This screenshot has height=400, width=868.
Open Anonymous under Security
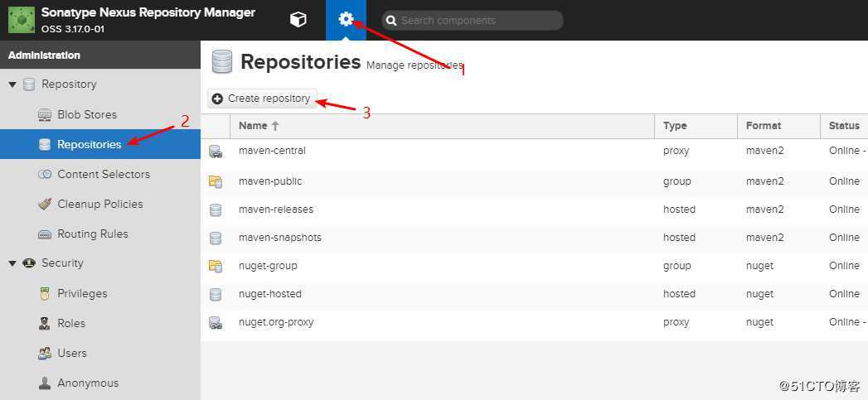100,383
